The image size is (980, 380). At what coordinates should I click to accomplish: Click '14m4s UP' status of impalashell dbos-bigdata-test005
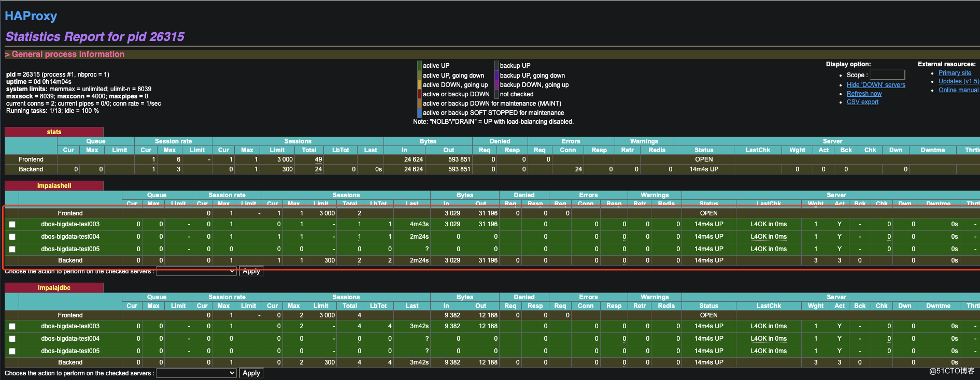coord(709,249)
